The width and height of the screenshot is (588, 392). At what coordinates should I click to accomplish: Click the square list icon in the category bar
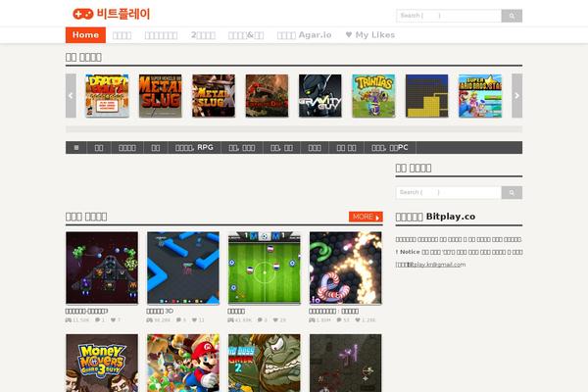click(76, 147)
